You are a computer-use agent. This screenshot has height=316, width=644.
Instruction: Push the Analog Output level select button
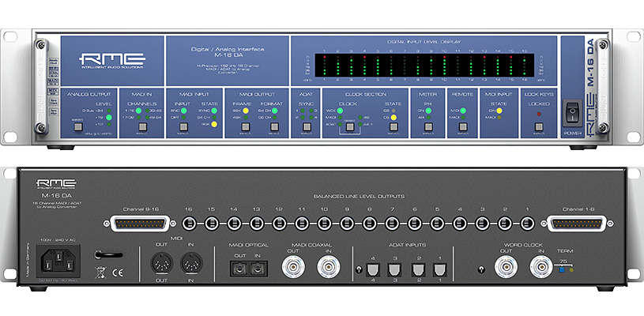click(x=78, y=127)
